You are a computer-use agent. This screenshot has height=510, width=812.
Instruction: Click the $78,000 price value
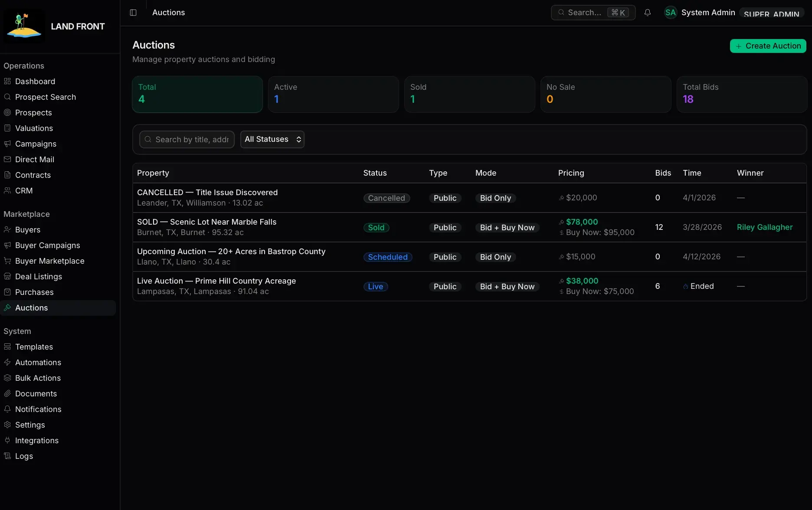[x=582, y=222]
